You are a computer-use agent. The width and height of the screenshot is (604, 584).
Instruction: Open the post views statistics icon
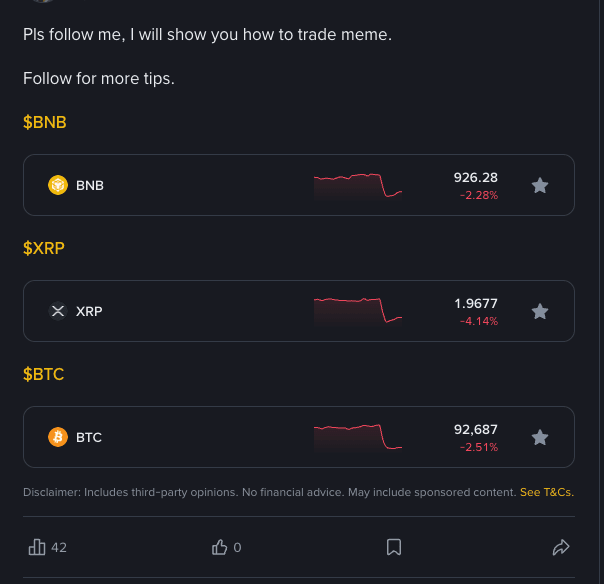(38, 547)
